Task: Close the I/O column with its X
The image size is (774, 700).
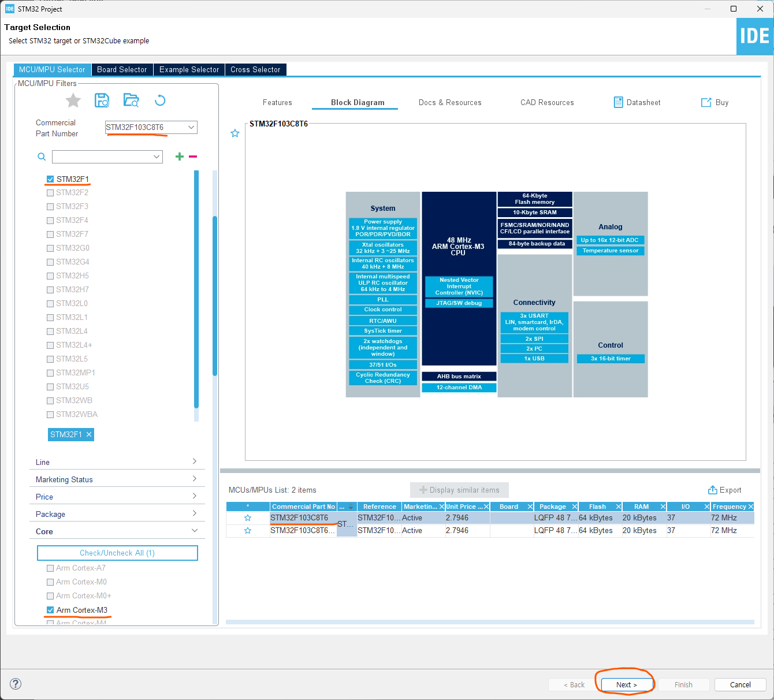Action: pyautogui.click(x=707, y=507)
